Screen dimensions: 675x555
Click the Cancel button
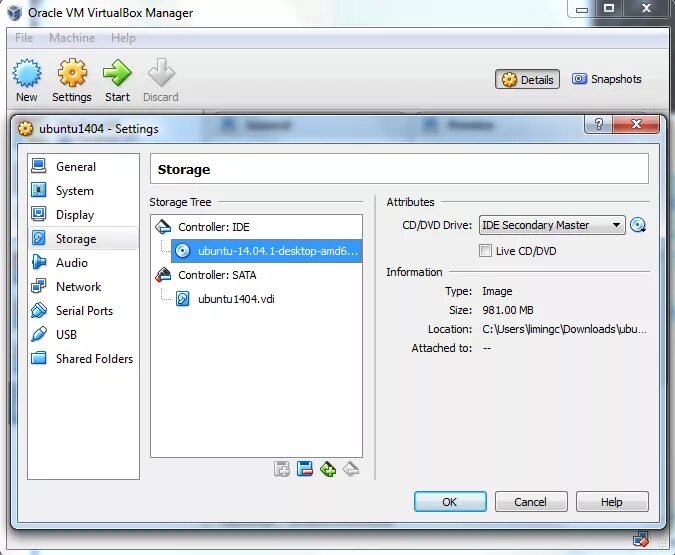(531, 502)
